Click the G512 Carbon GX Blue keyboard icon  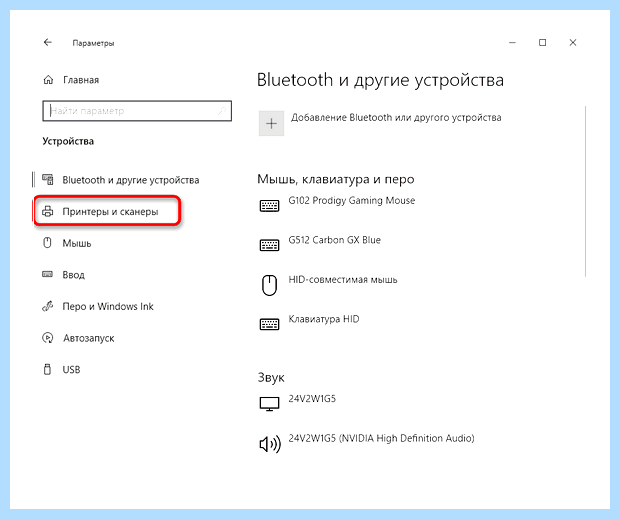tap(269, 245)
